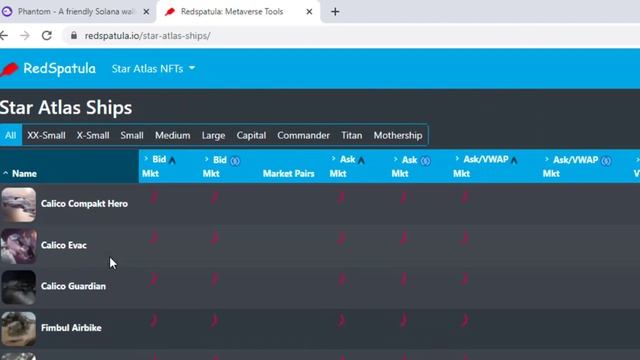Image resolution: width=640 pixels, height=360 pixels.
Task: Select Fimbul Airbike ship name
Action: [x=71, y=328]
